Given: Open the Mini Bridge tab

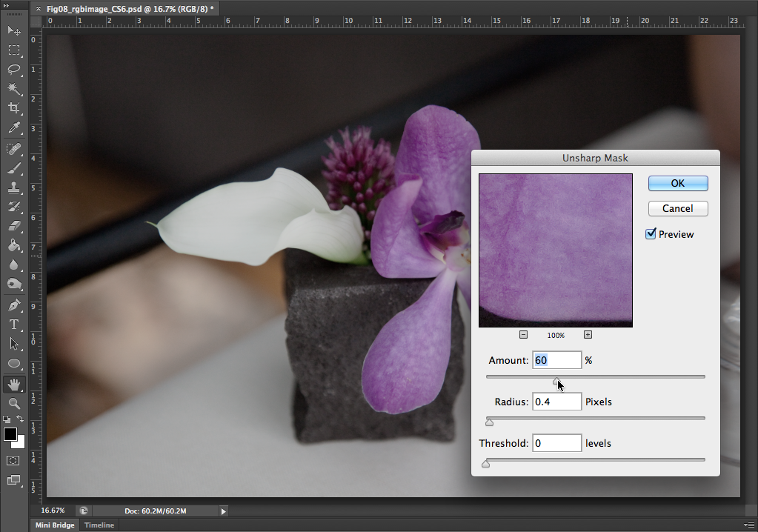Looking at the screenshot, I should point(55,525).
